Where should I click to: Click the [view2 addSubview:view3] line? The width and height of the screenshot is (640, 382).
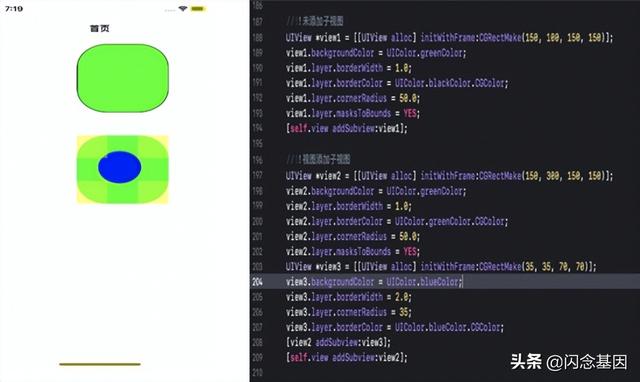point(338,342)
